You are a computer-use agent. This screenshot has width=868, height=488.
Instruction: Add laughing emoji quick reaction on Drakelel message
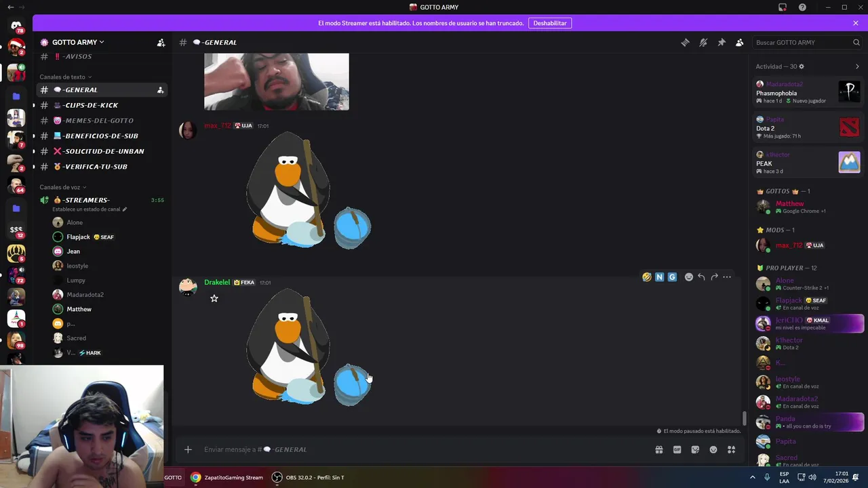pyautogui.click(x=647, y=277)
